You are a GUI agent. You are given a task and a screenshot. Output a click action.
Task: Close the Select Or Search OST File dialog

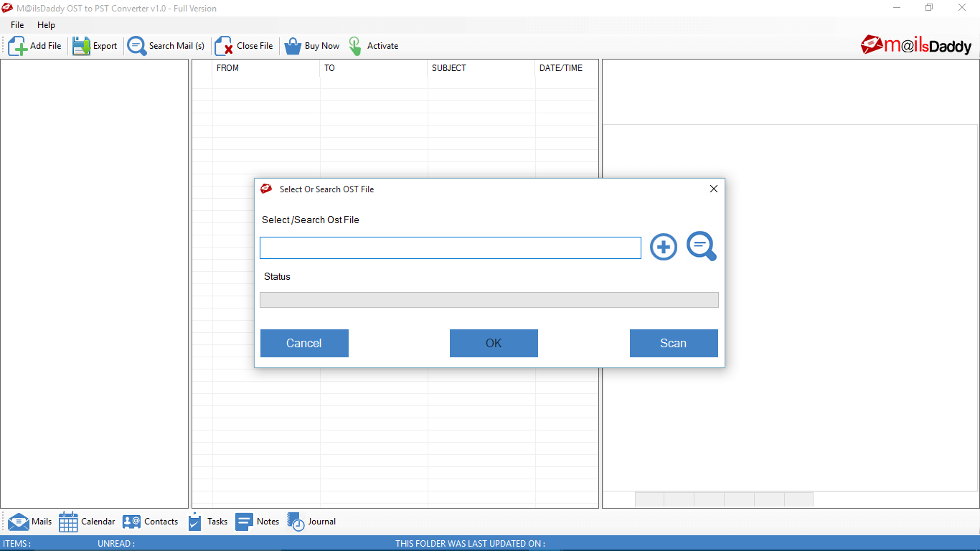click(714, 189)
